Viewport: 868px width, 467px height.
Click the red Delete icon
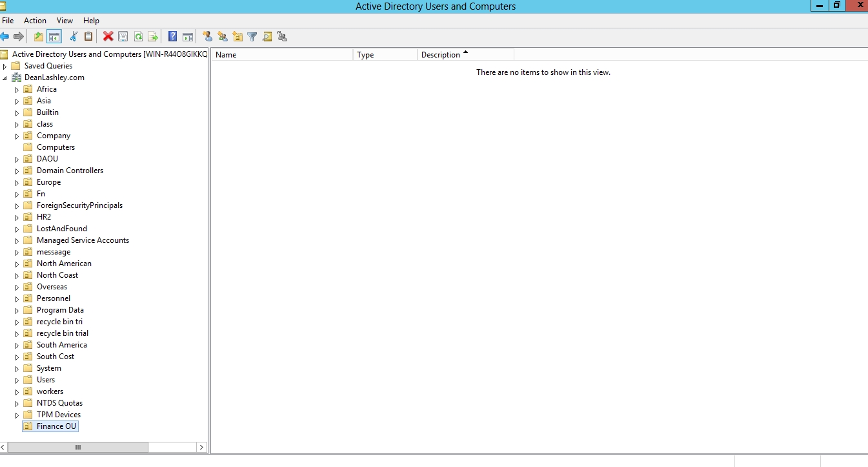pos(108,37)
